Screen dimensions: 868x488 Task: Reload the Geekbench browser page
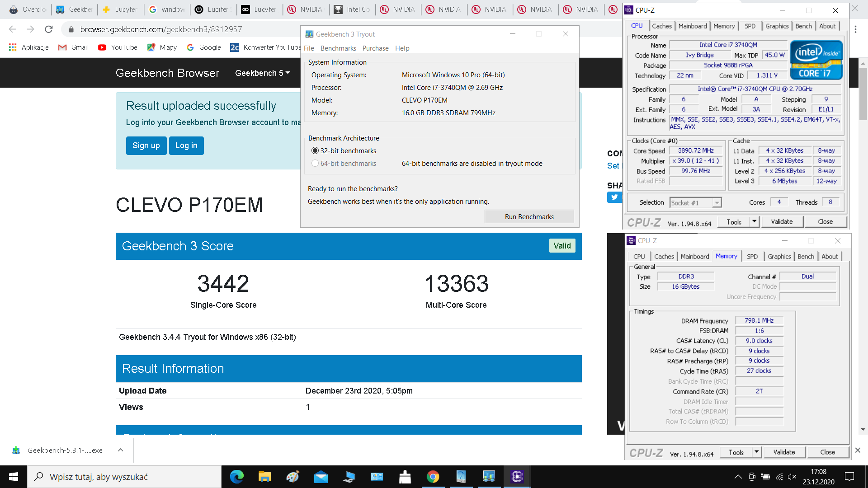click(x=48, y=29)
